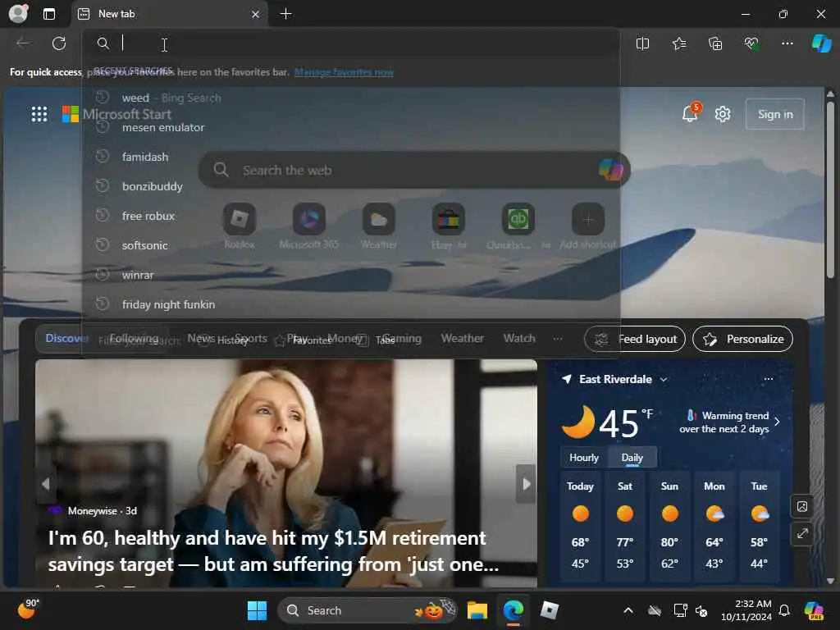The image size is (840, 630).
Task: Select recent search 'softsonic'
Action: point(351,245)
